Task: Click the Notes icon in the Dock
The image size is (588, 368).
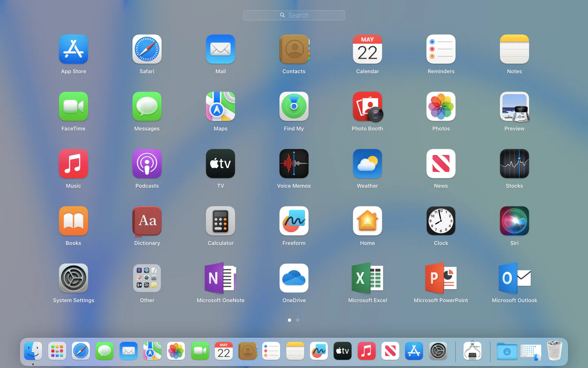Action: pyautogui.click(x=295, y=351)
